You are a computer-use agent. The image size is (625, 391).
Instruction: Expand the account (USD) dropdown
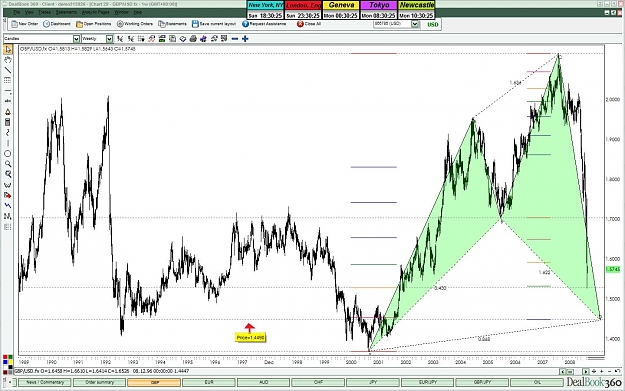pos(415,24)
